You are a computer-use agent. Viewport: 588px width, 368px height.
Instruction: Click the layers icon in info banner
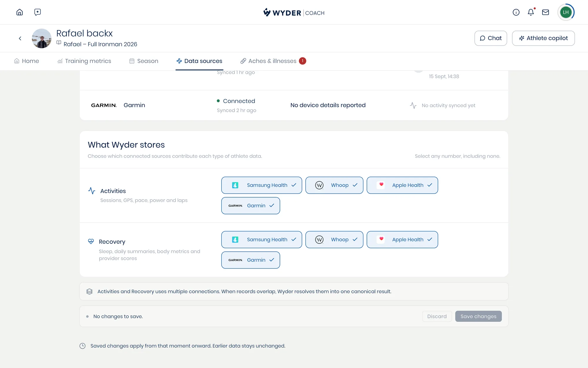tap(89, 291)
